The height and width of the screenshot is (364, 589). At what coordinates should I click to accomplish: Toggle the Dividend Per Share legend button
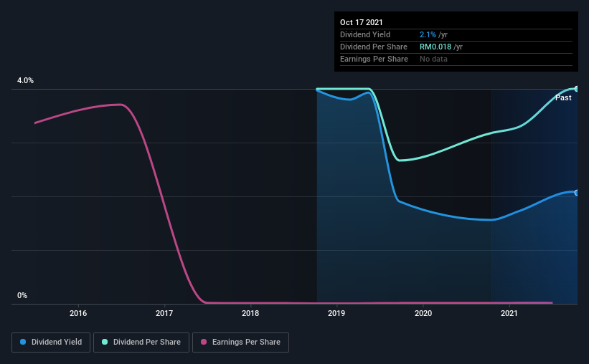pos(141,343)
